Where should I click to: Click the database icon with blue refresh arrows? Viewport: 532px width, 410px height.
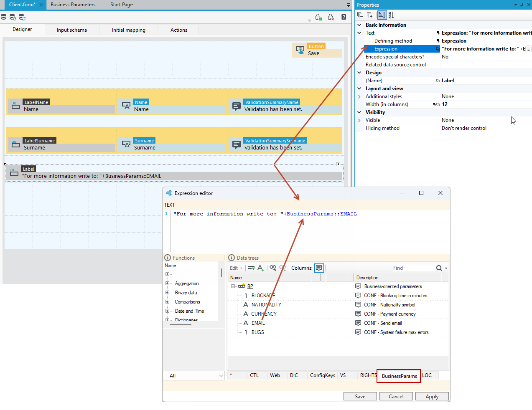pos(22,17)
